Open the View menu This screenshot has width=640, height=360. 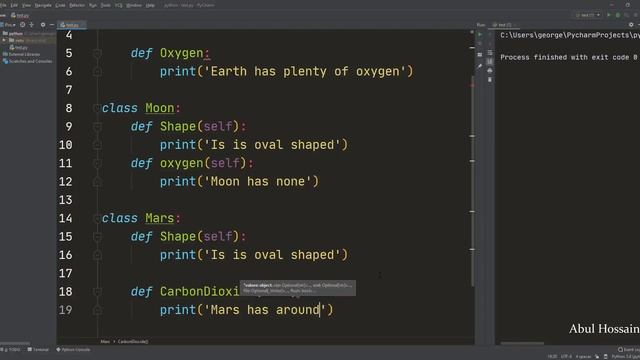pyautogui.click(x=26, y=5)
